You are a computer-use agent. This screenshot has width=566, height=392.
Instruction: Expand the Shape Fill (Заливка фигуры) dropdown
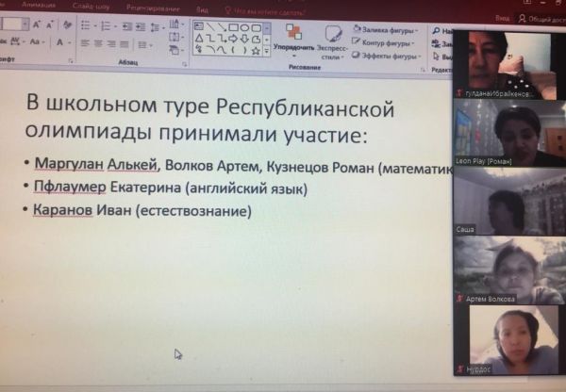[x=387, y=29]
